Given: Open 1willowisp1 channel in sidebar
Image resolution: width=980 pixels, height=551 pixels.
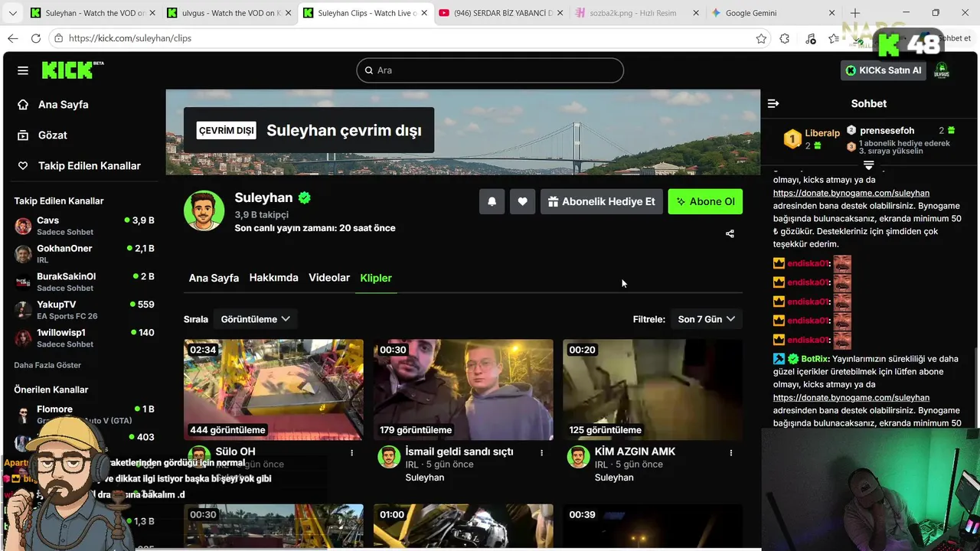Looking at the screenshot, I should (84, 338).
